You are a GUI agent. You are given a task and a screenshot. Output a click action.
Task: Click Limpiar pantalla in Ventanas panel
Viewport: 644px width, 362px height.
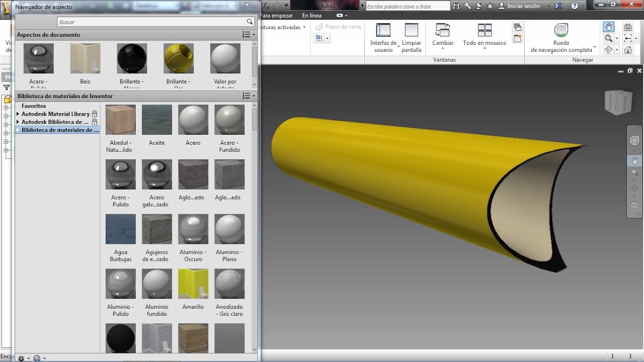412,38
